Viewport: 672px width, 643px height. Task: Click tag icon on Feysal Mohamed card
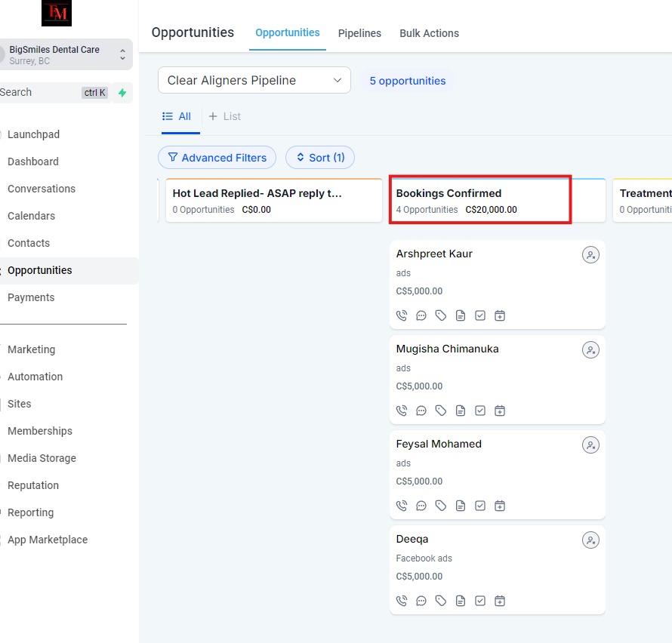pos(441,506)
